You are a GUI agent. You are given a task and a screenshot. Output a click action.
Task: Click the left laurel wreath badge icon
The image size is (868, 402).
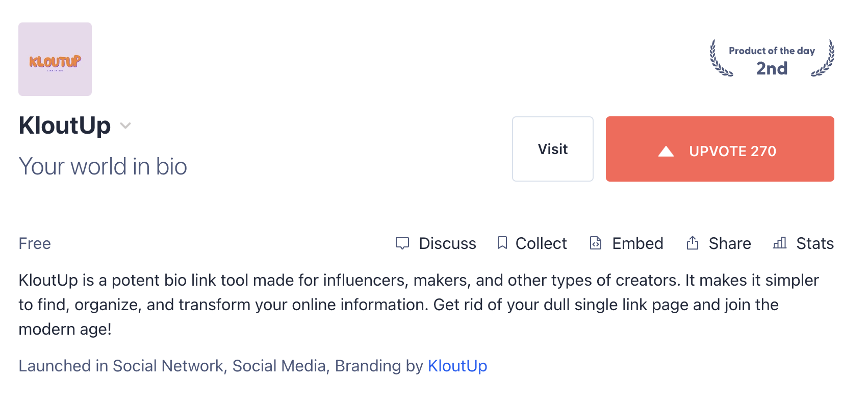pyautogui.click(x=721, y=58)
